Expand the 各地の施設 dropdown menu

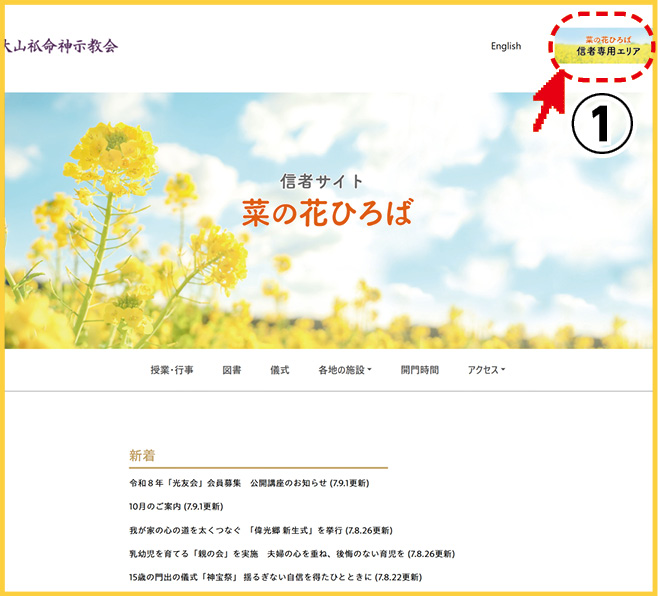click(x=345, y=370)
